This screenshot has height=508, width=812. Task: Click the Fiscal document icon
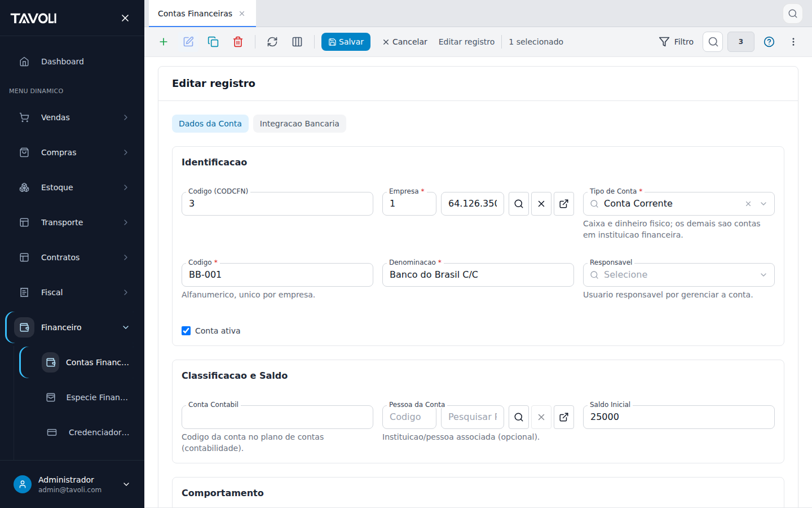[x=24, y=292]
